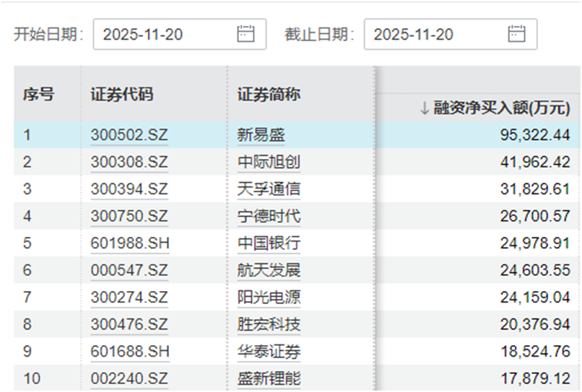Viewport: 582px width, 392px height.
Task: Open stock code 300502.SZ
Action: 129,135
